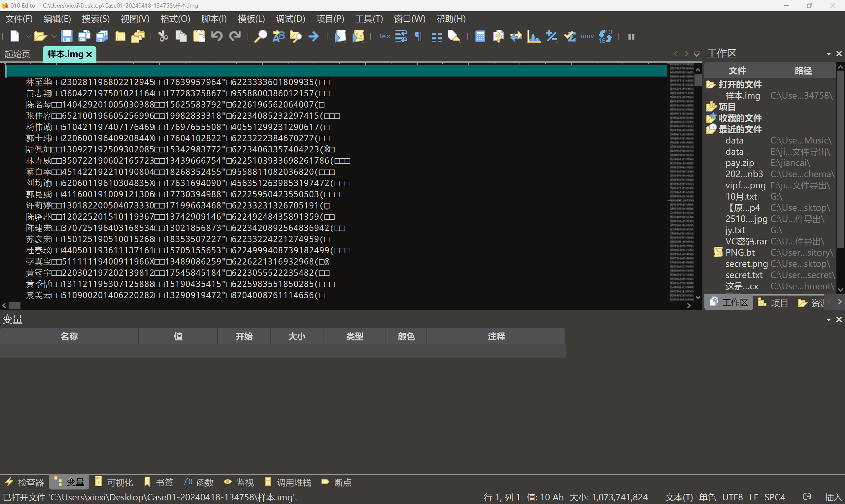Open the disassembler mov icon

tap(587, 36)
